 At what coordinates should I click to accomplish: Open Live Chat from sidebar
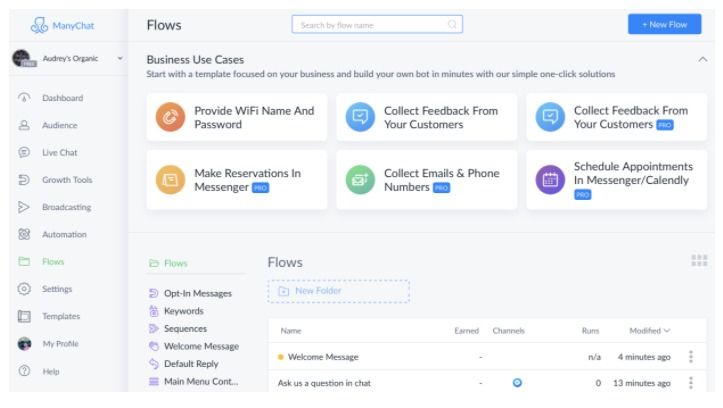pos(59,153)
